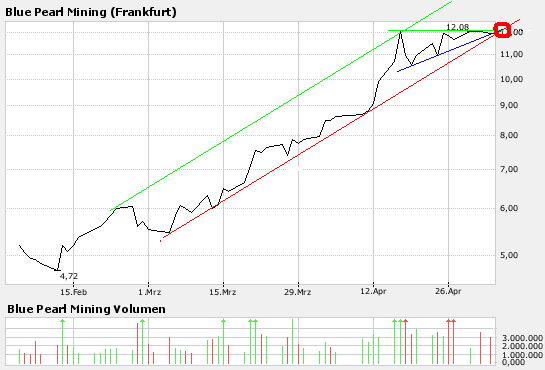The width and height of the screenshot is (545, 370).
Task: Pick the 15.Mrz date axis label
Action: tap(223, 292)
